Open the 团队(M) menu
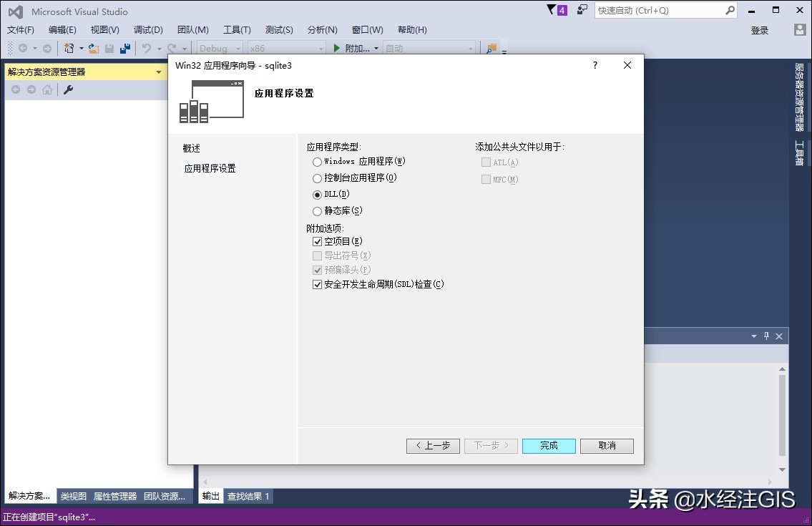 [x=192, y=29]
